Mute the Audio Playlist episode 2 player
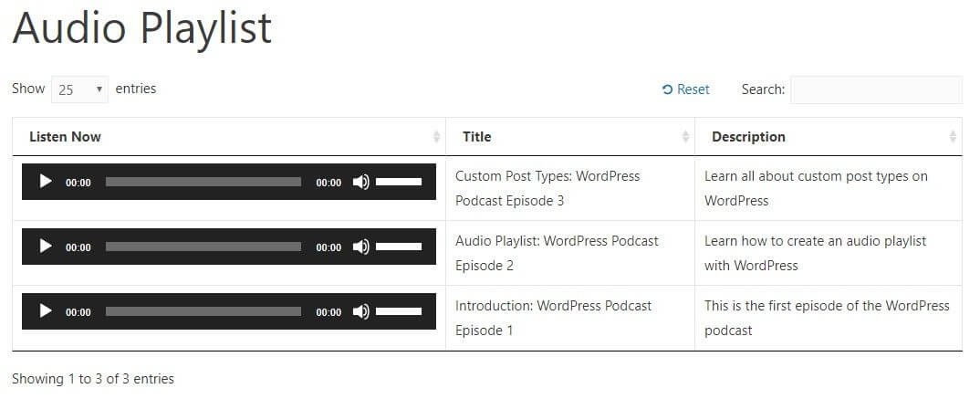Image resolution: width=980 pixels, height=420 pixels. 360,247
